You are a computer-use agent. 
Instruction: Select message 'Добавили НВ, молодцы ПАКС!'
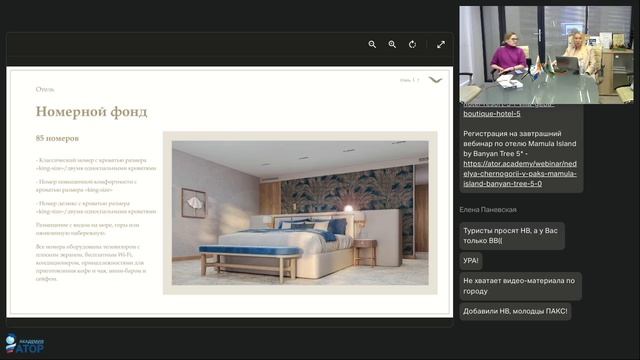(x=515, y=311)
